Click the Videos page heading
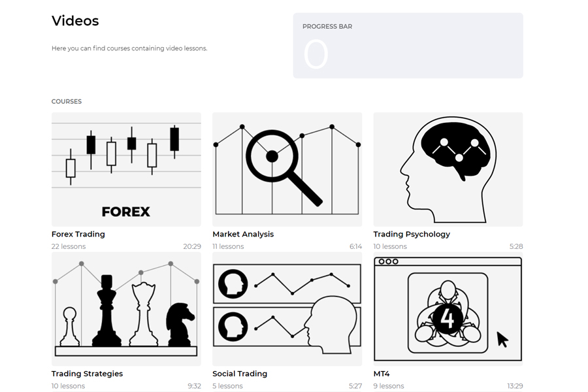Viewport: 588px width, 392px height. (x=75, y=21)
